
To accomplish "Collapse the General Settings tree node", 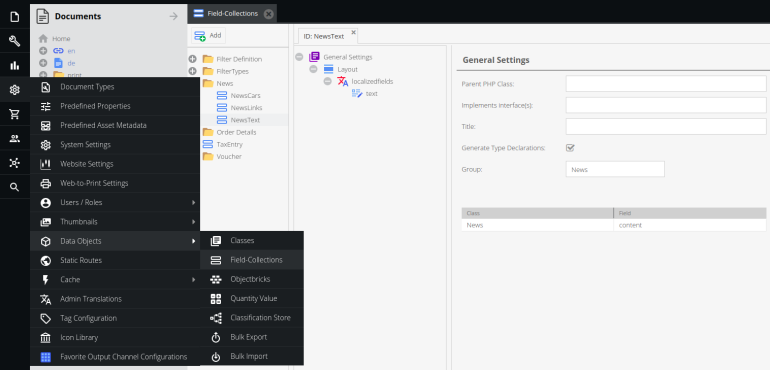I will [299, 57].
